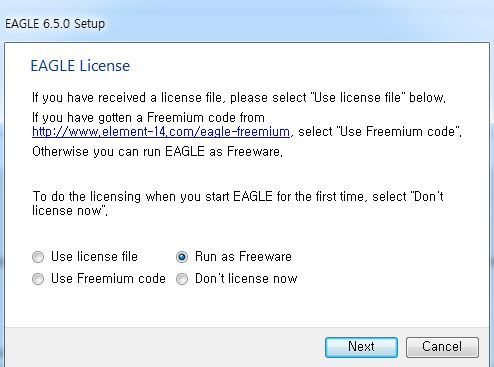
Task: Select the "Use license file" radio button
Action: coord(38,257)
